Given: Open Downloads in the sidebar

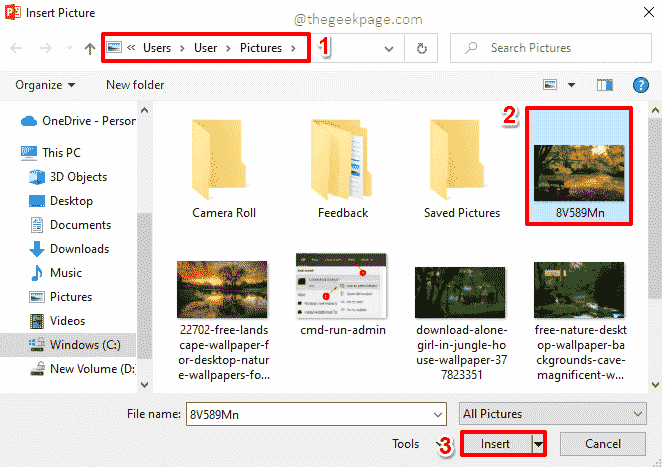Looking at the screenshot, I should (69, 249).
